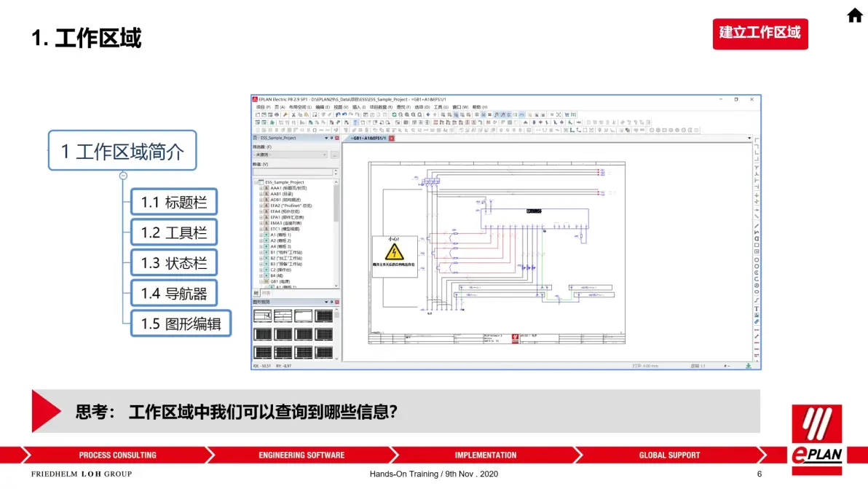Viewport: 868px width, 489px height.
Task: Open the 页(A) menu
Action: [280, 107]
